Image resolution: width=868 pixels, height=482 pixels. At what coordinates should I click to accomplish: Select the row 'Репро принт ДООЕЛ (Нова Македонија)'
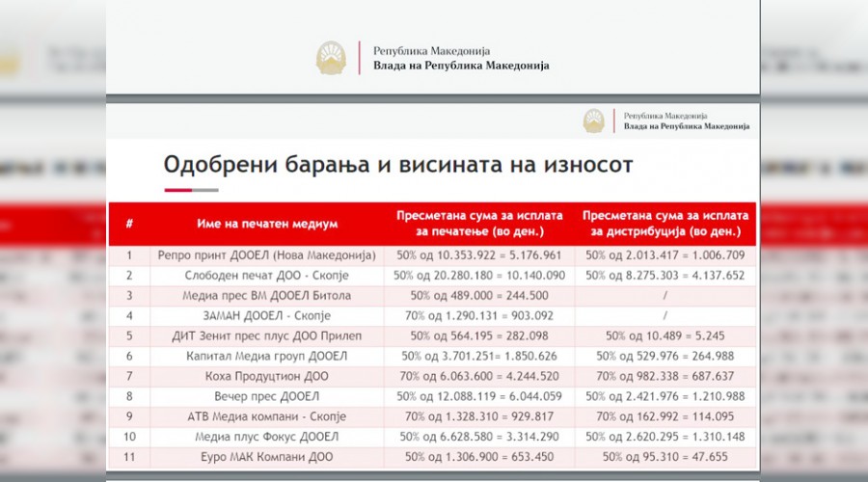point(267,255)
